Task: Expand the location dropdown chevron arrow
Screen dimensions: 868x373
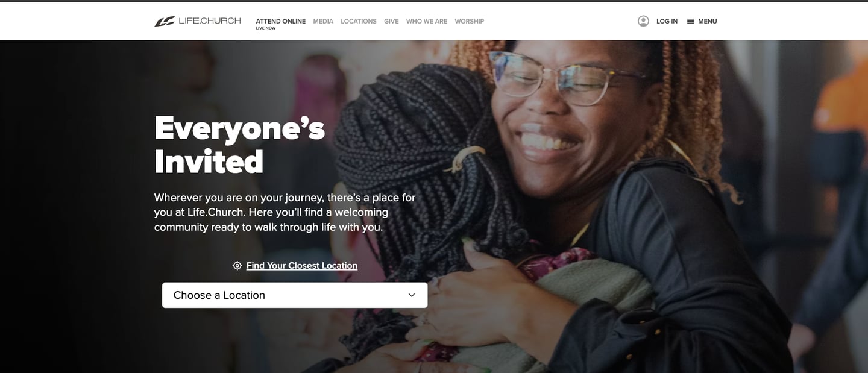Action: pyautogui.click(x=412, y=295)
